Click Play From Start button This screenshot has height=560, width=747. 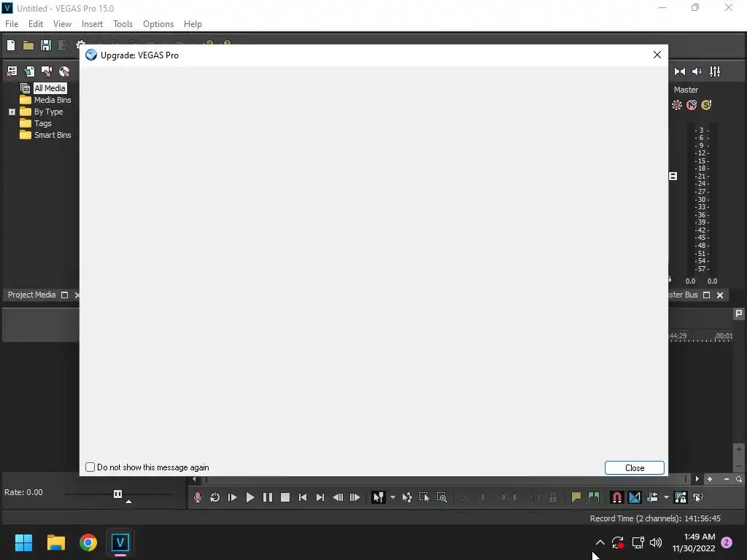(x=233, y=497)
